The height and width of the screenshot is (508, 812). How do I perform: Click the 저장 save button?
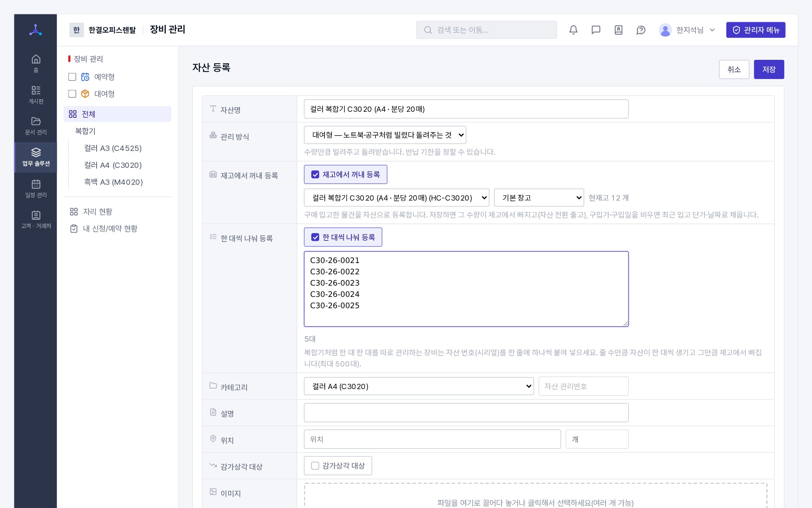[769, 70]
